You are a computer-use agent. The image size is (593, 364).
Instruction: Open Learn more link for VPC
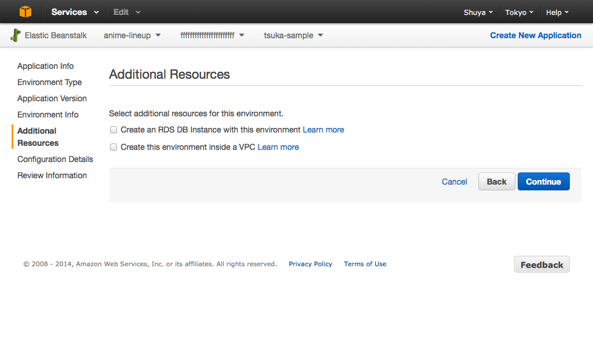pos(278,147)
